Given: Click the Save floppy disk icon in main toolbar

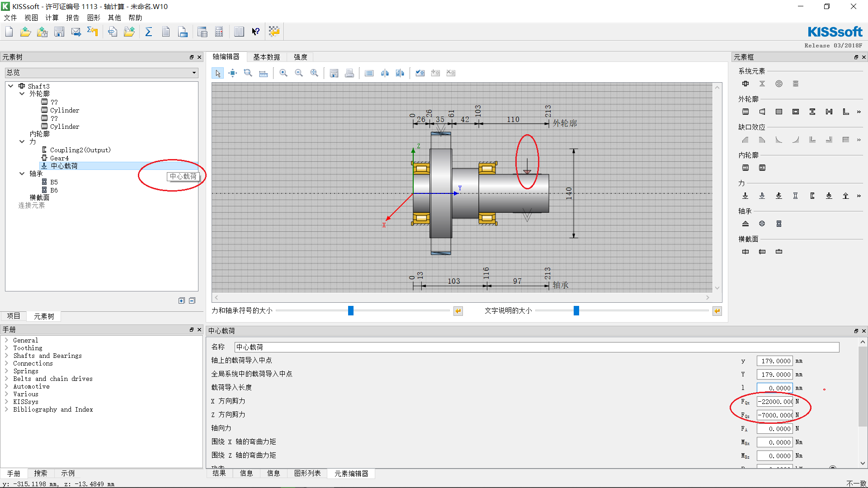Looking at the screenshot, I should [x=59, y=32].
